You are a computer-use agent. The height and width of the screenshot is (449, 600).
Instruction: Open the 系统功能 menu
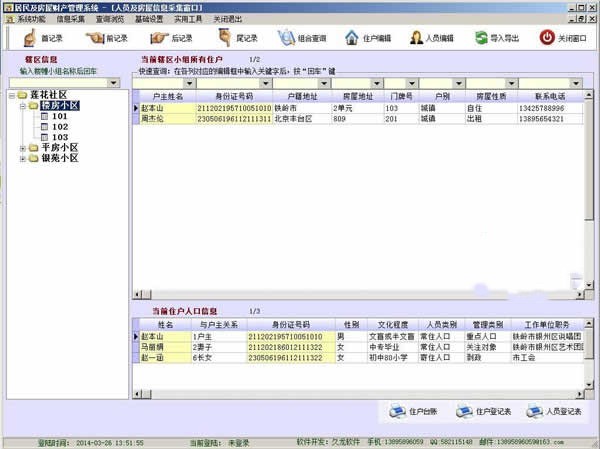coord(31,19)
